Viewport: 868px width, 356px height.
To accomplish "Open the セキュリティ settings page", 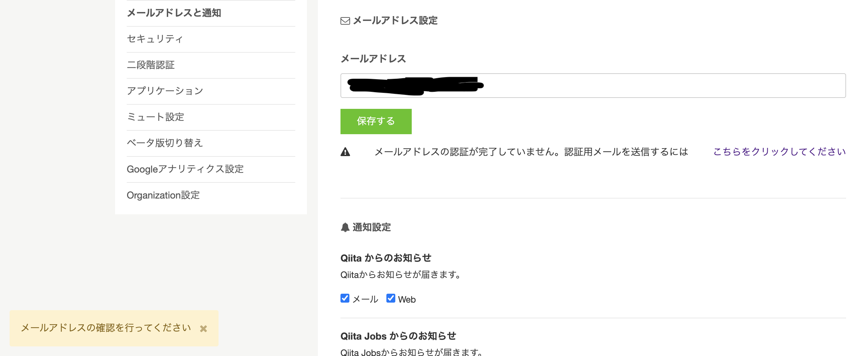I will pyautogui.click(x=155, y=39).
